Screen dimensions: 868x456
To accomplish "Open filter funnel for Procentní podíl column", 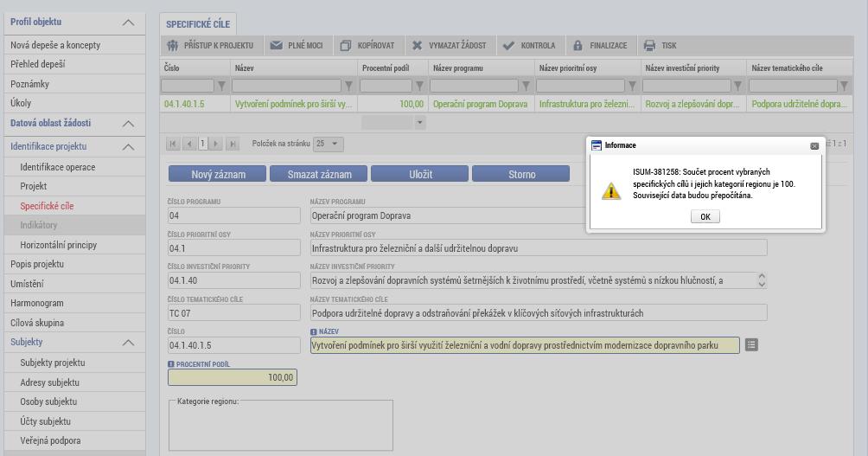I will tap(419, 86).
